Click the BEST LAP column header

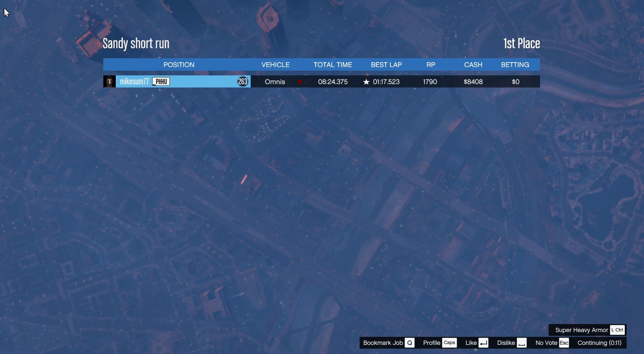[386, 65]
